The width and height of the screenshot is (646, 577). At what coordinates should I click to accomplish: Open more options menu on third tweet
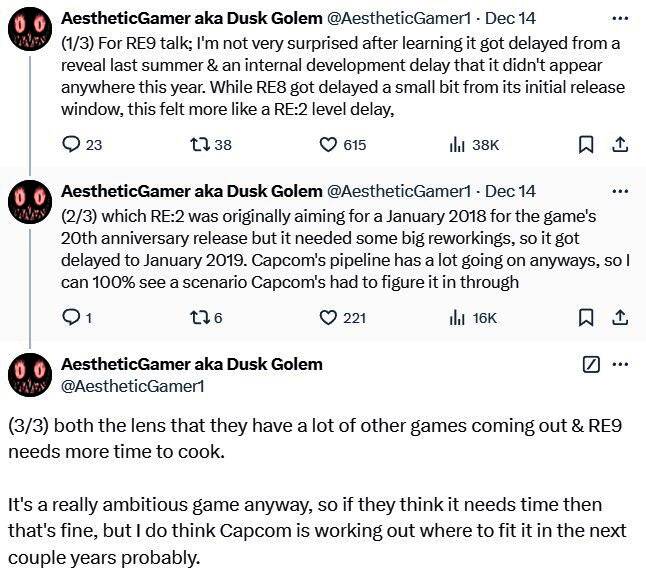pyautogui.click(x=620, y=364)
